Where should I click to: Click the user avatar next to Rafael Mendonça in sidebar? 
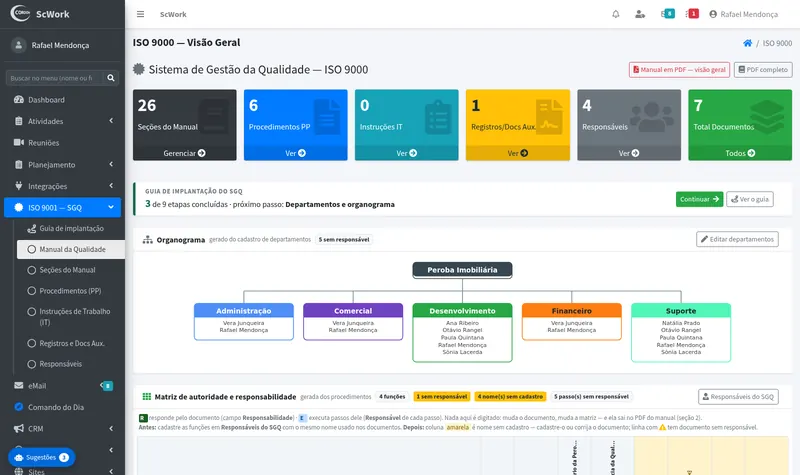pos(19,45)
